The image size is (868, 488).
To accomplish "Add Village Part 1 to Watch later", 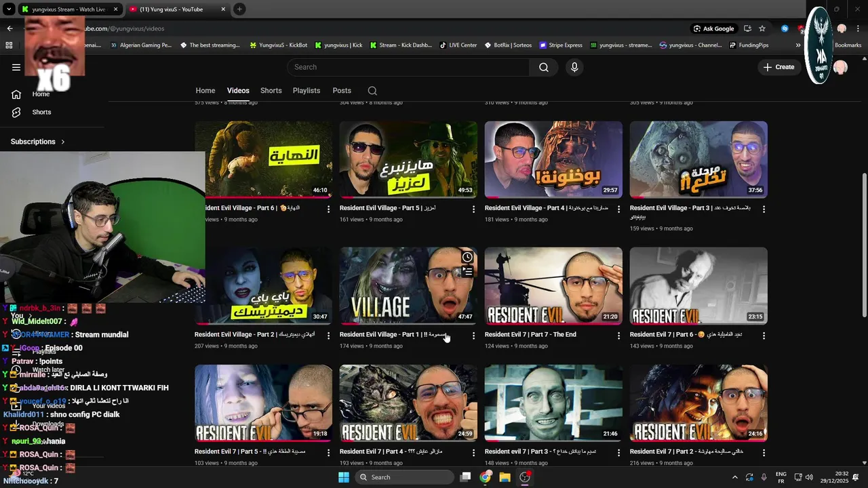I will pyautogui.click(x=467, y=258).
